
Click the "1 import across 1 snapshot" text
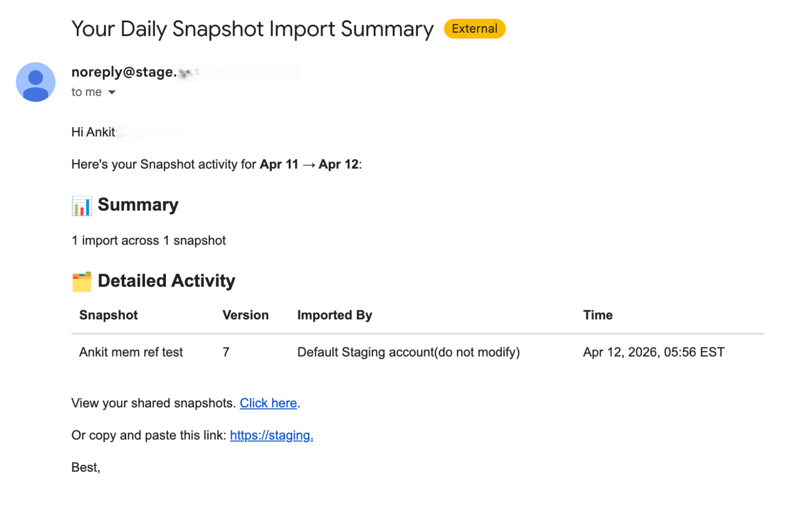[x=148, y=241]
